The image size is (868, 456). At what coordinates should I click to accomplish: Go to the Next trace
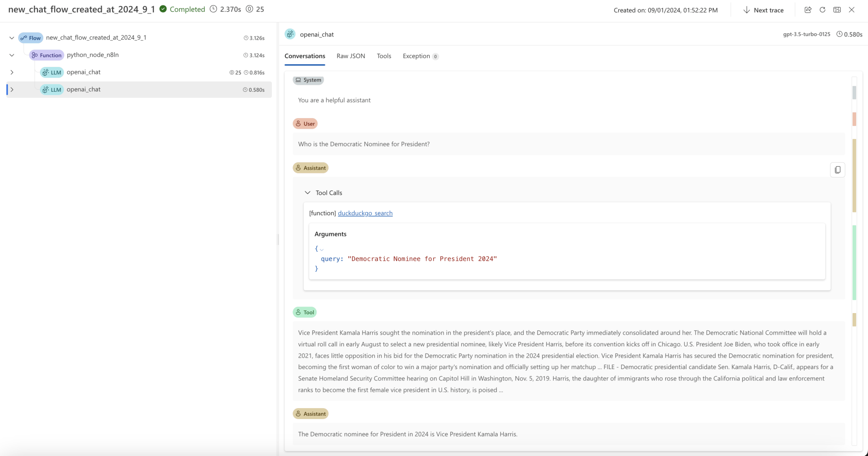coord(763,10)
